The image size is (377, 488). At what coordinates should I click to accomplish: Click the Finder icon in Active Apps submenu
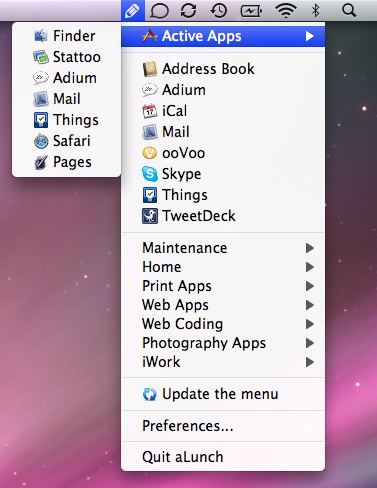point(41,36)
